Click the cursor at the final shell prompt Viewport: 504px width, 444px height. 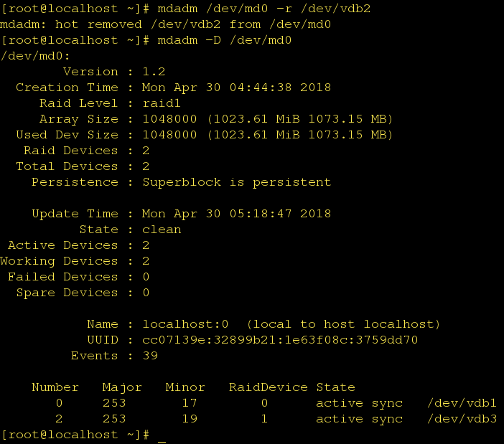click(x=162, y=435)
